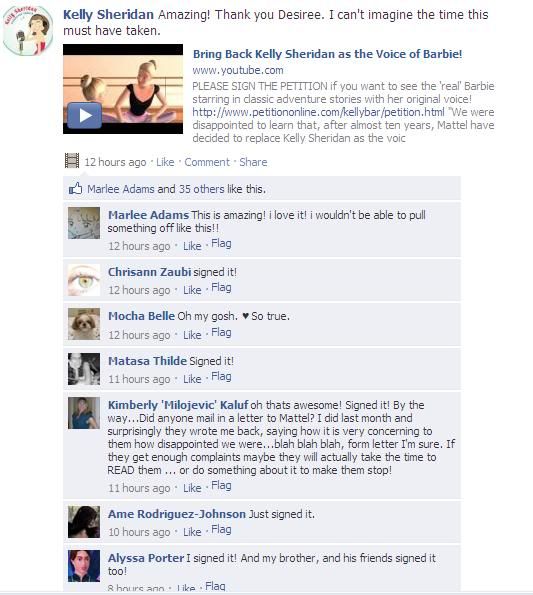This screenshot has height=595, width=533.
Task: Share the Barbie petition post
Action: [x=253, y=162]
